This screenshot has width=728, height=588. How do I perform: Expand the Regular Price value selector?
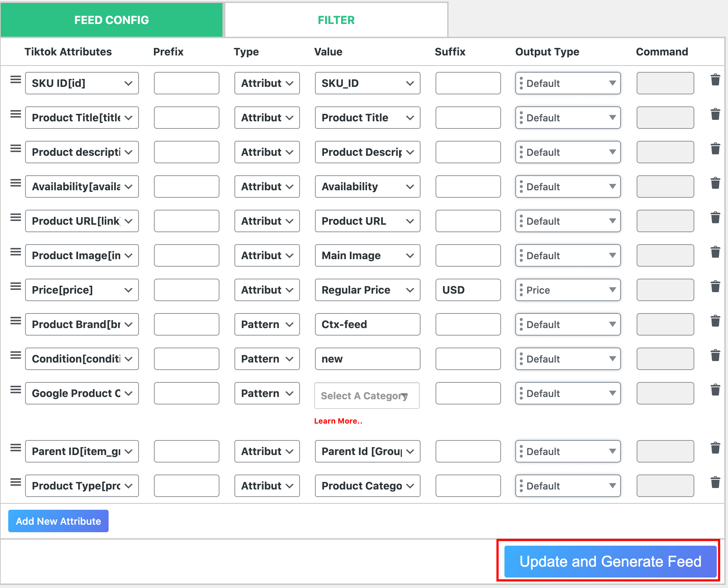(x=367, y=290)
